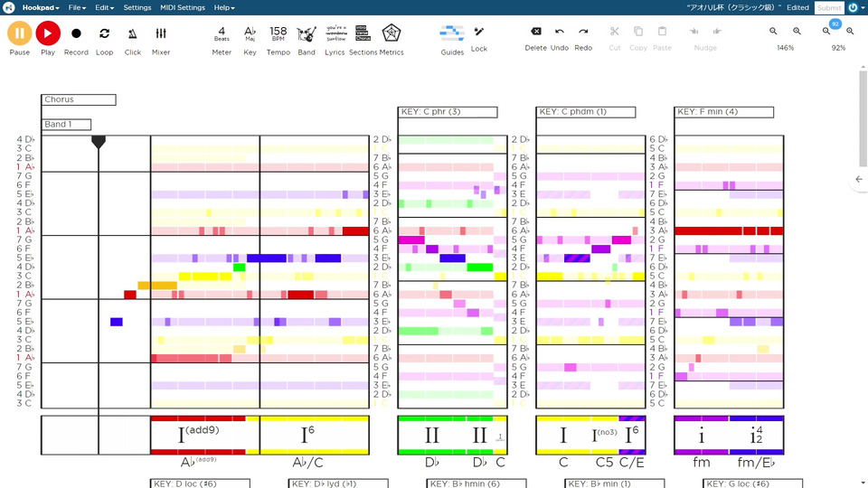
Task: Open the Hookpad dropdown menu
Action: (41, 8)
